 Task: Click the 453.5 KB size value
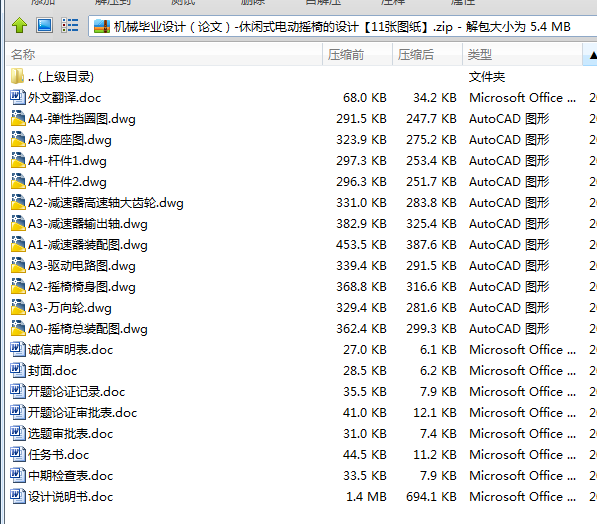tap(361, 244)
